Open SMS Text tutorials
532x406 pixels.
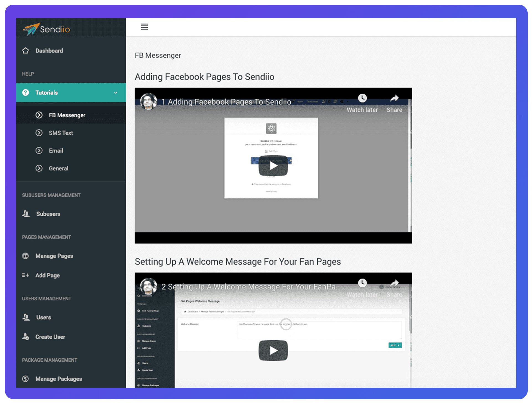coord(61,133)
